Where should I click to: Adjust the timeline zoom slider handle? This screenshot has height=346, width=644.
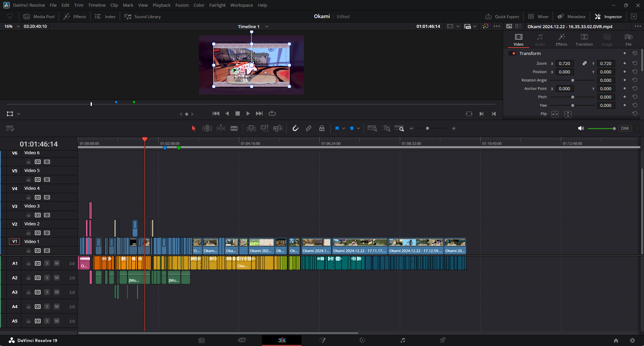tap(427, 128)
